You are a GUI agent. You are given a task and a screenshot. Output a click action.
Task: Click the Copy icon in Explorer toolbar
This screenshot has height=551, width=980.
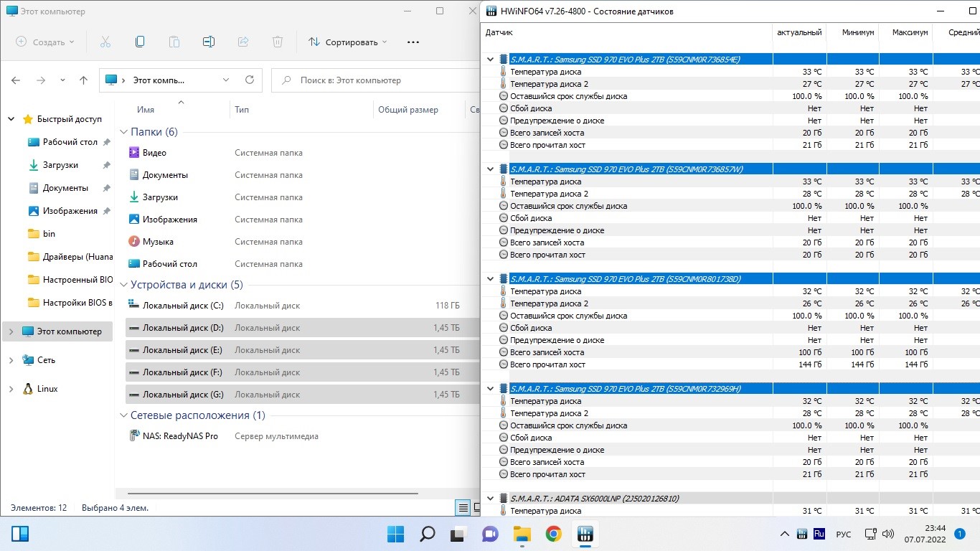pos(140,42)
